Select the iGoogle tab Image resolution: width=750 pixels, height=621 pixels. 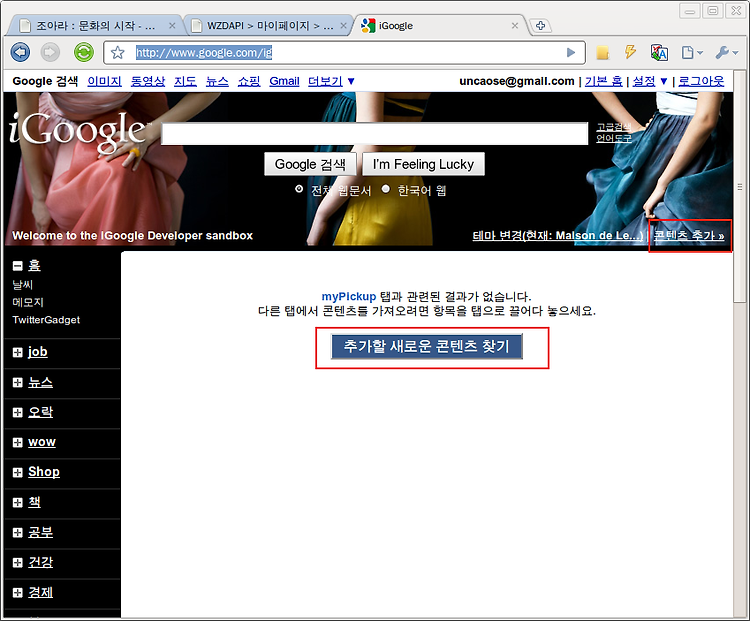440,26
